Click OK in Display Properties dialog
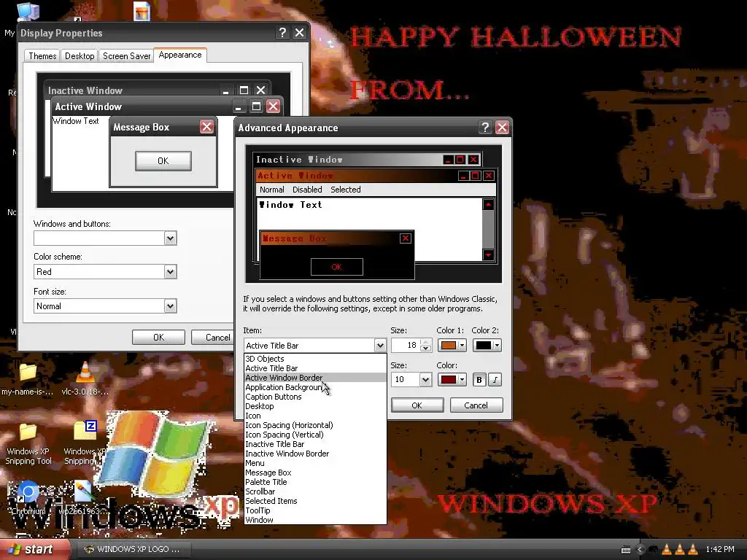Viewport: 747px width, 560px height. click(158, 337)
